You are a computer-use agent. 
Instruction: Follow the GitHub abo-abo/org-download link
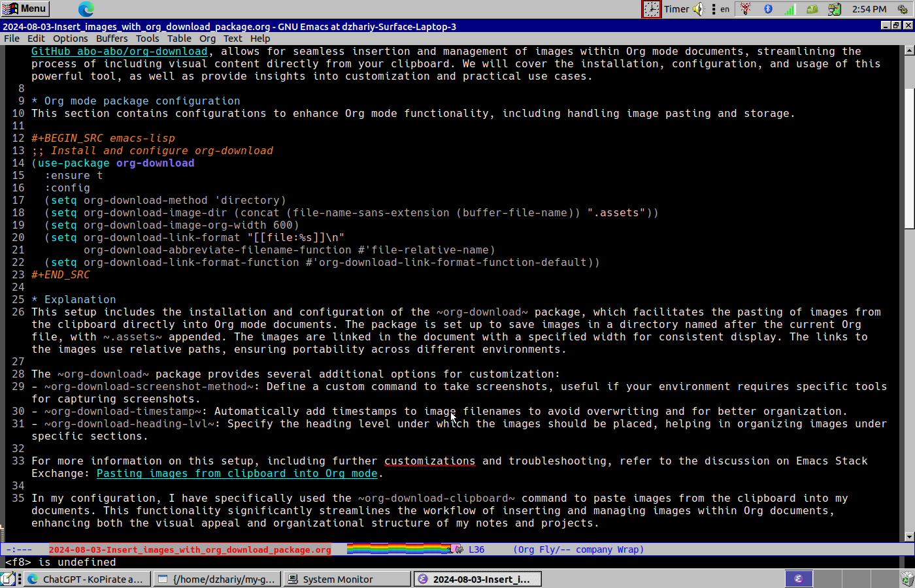(x=119, y=52)
